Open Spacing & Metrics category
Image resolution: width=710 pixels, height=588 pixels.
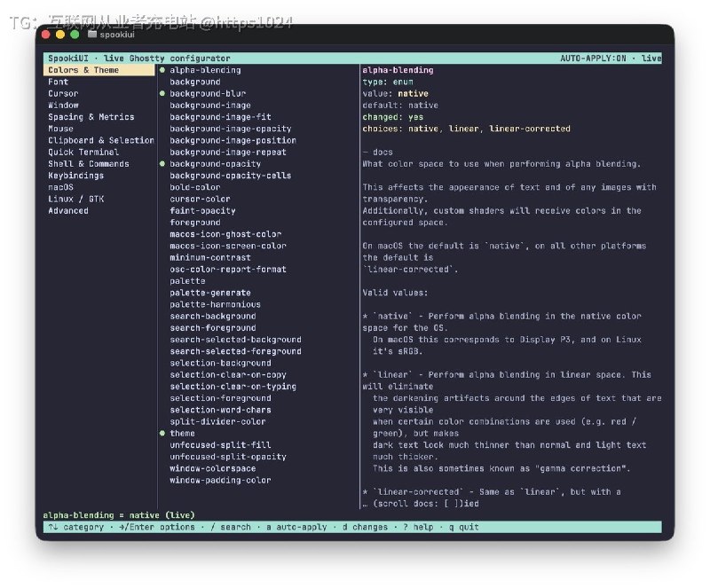pyautogui.click(x=91, y=117)
